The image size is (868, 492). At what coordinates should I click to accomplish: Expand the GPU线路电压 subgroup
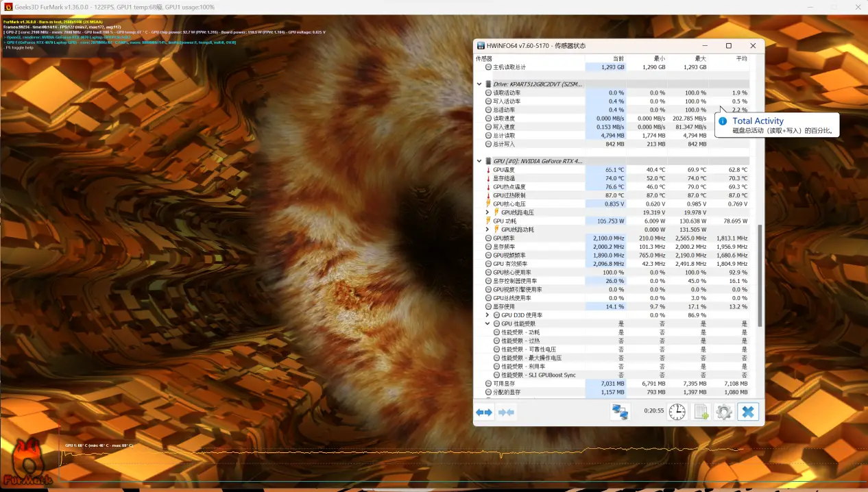click(x=487, y=212)
